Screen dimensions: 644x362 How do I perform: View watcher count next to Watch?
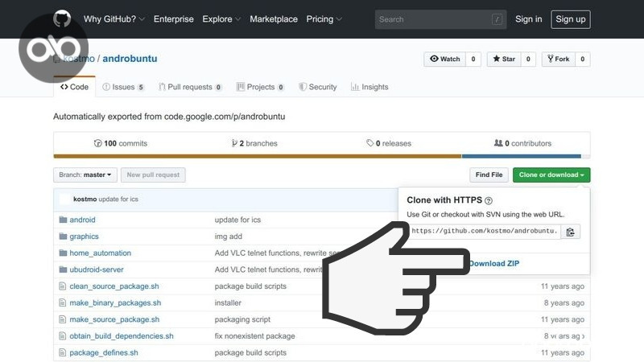point(473,59)
